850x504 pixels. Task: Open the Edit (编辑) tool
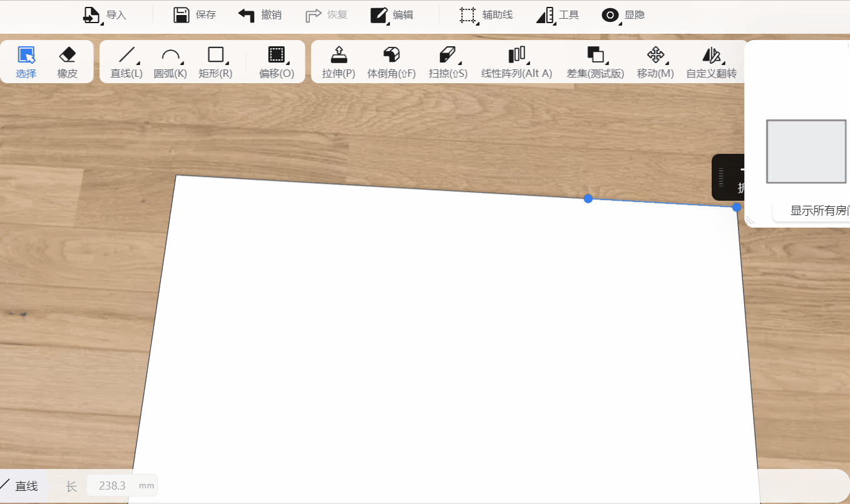pyautogui.click(x=392, y=15)
